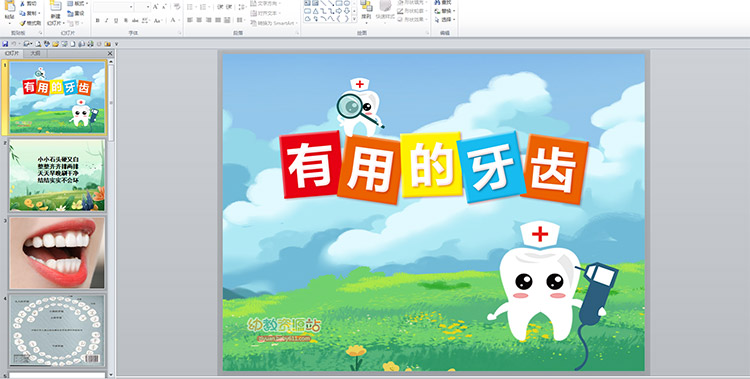Select slide 3 thumbnail with smiling teeth
The width and height of the screenshot is (750, 379).
57,253
